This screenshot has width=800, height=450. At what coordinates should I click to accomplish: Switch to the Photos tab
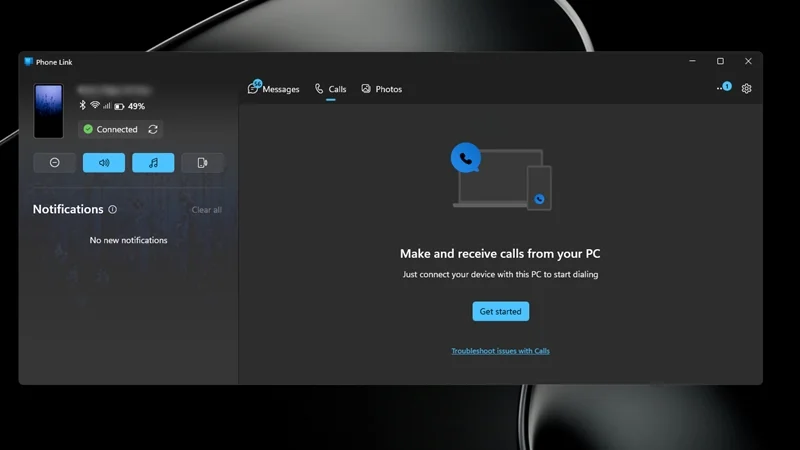coord(382,89)
